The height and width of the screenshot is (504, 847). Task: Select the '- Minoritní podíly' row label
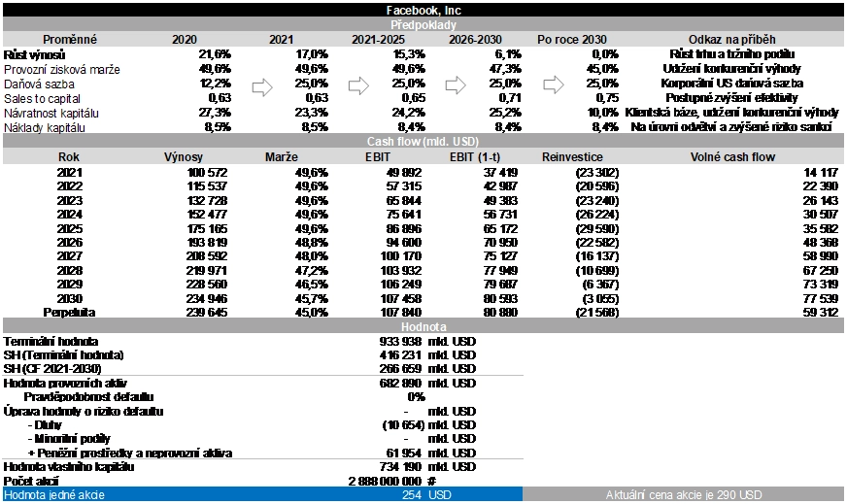[x=69, y=439]
